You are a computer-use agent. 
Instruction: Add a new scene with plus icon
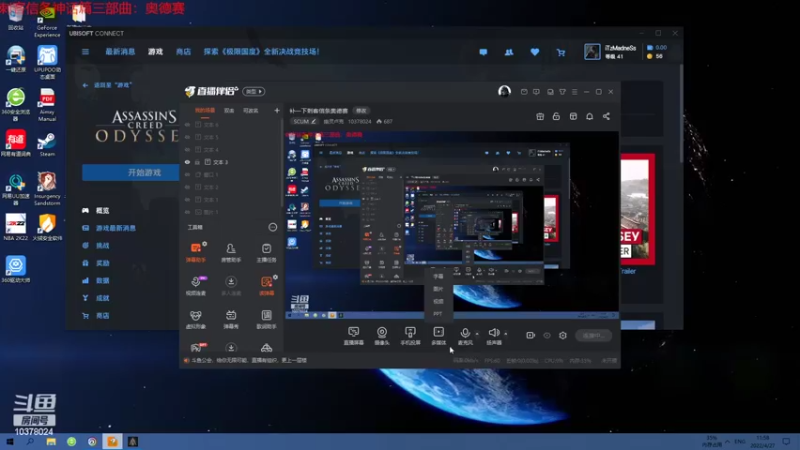pos(277,110)
